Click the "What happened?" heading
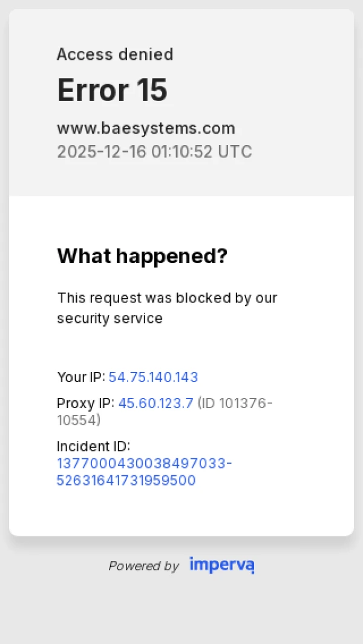Viewport: 363px width, 644px height. pyautogui.click(x=142, y=256)
